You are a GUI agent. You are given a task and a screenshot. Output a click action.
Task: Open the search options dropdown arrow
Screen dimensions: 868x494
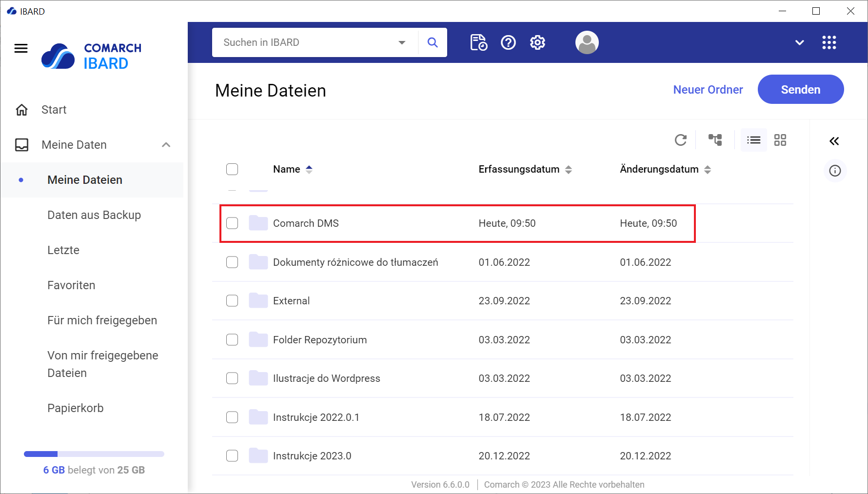(402, 42)
